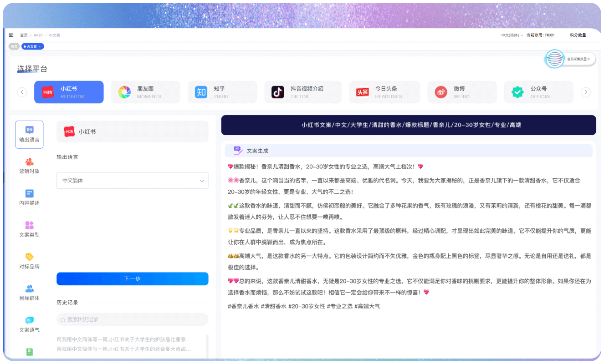Viewport: 604px width, 364px height.
Task: Open the 营销对象 sidebar step
Action: coord(29,166)
